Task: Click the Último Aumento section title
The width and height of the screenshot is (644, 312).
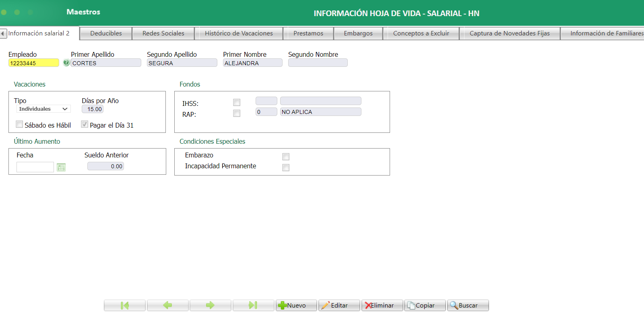Action: pos(37,141)
